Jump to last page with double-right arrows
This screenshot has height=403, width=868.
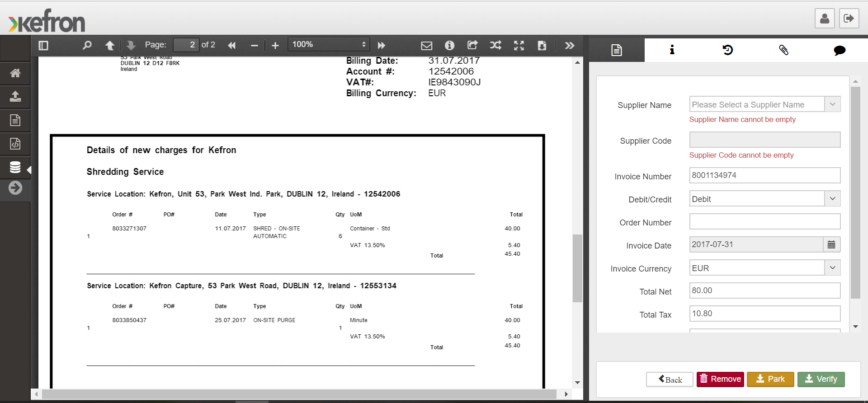click(382, 45)
